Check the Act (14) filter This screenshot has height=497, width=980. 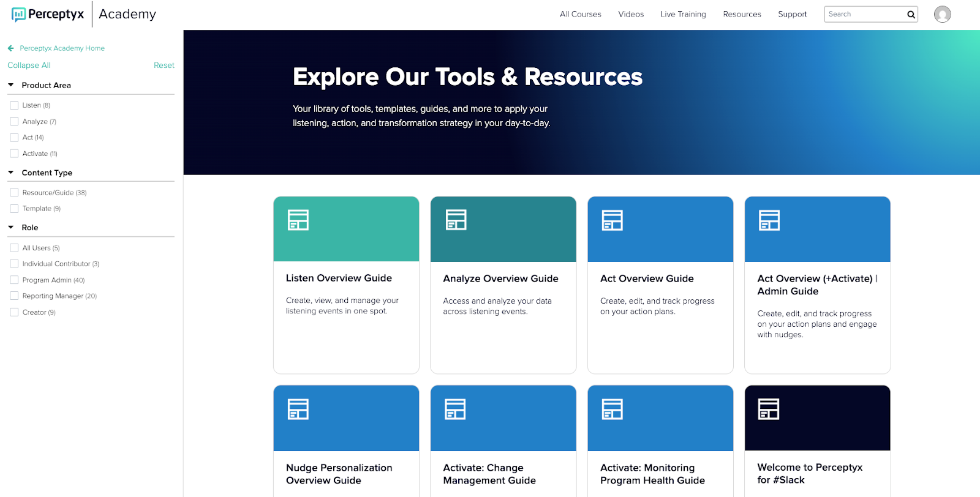coord(14,138)
